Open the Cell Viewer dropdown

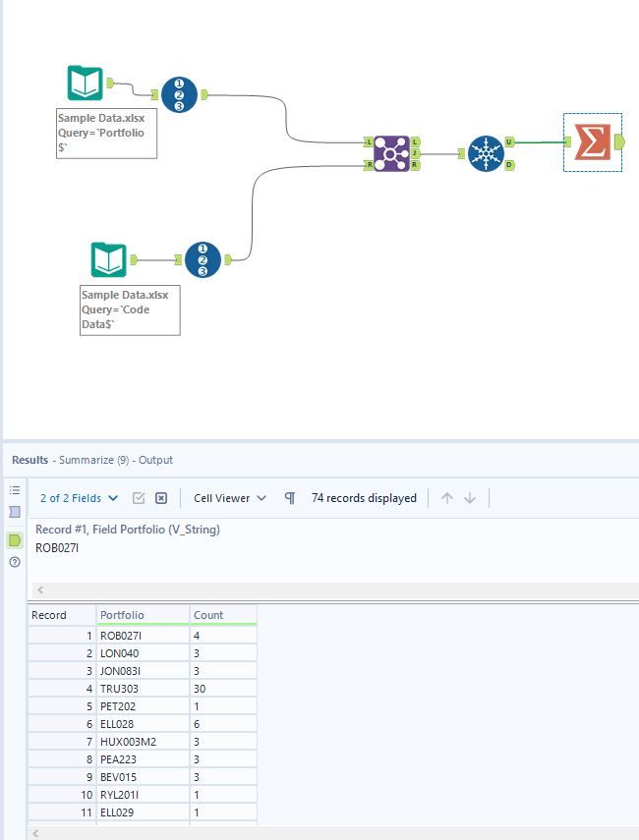pos(229,498)
